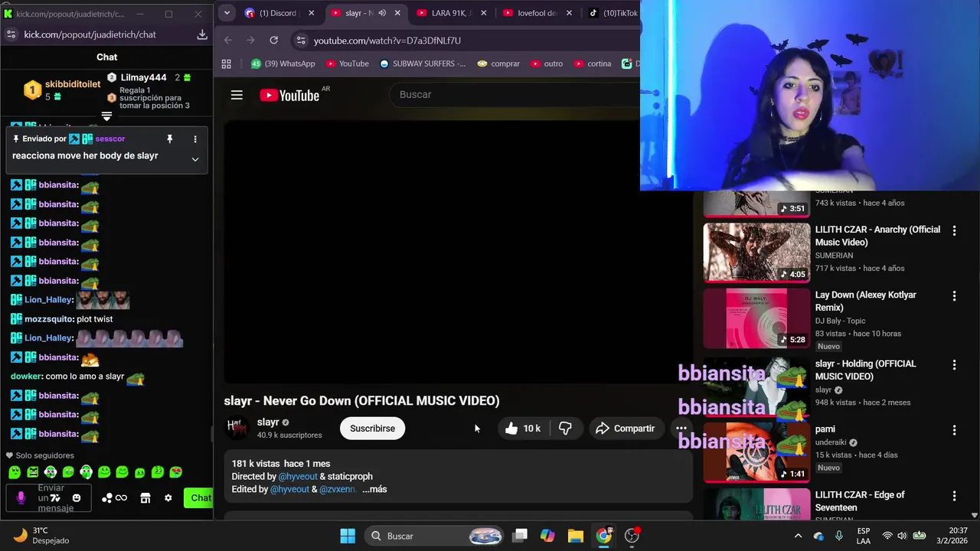The width and height of the screenshot is (980, 551).
Task: Open the Chrome apps grid shortcut
Action: coord(226,64)
